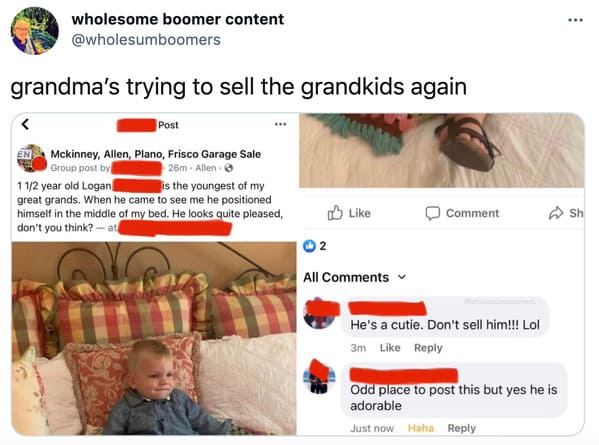Image resolution: width=599 pixels, height=445 pixels.
Task: Like the "He's a cutie" comment
Action: coord(390,348)
